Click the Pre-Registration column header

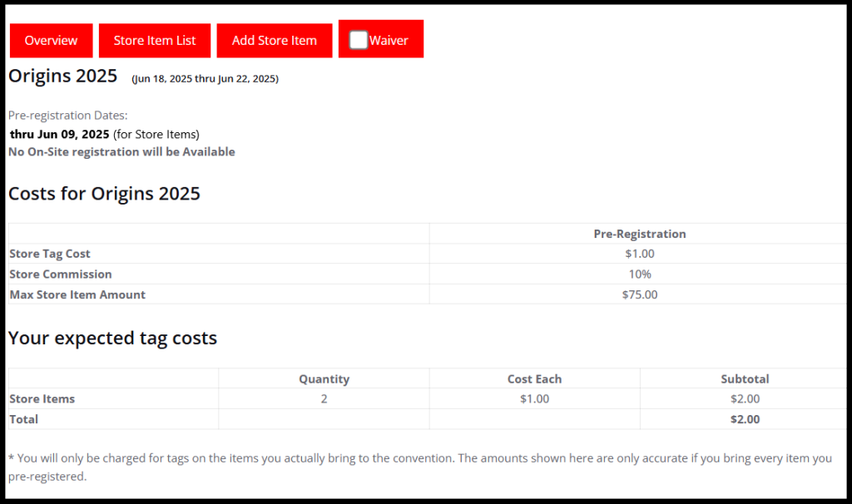pos(639,234)
